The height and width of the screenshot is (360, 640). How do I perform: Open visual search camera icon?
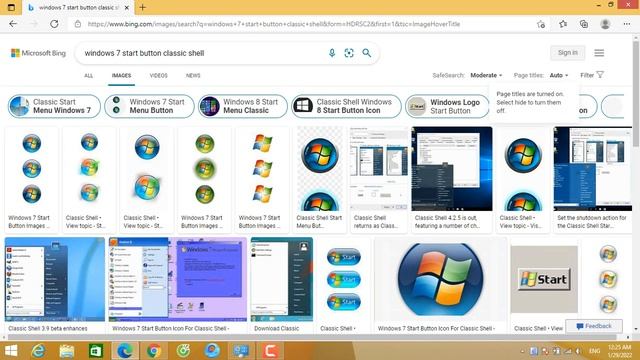[349, 53]
